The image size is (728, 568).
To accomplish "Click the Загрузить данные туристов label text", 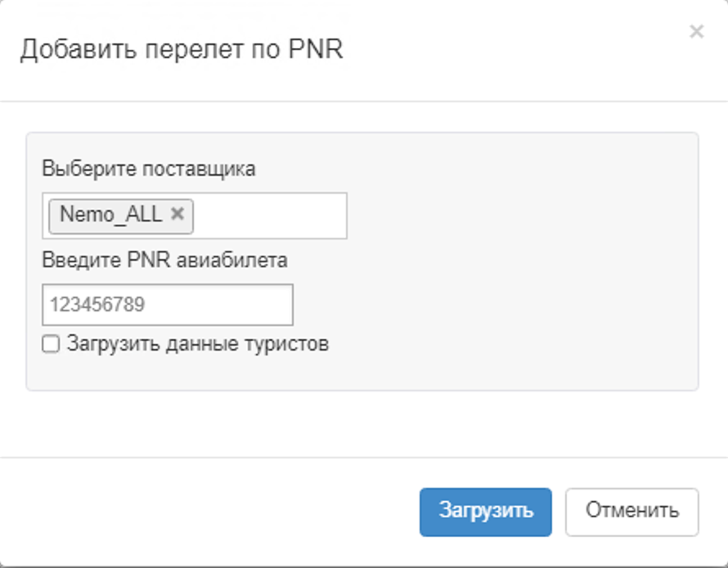I will pyautogui.click(x=197, y=344).
